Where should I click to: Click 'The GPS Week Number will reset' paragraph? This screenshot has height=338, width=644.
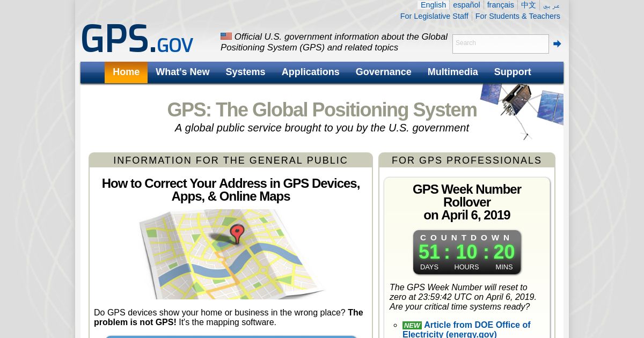pos(463,297)
